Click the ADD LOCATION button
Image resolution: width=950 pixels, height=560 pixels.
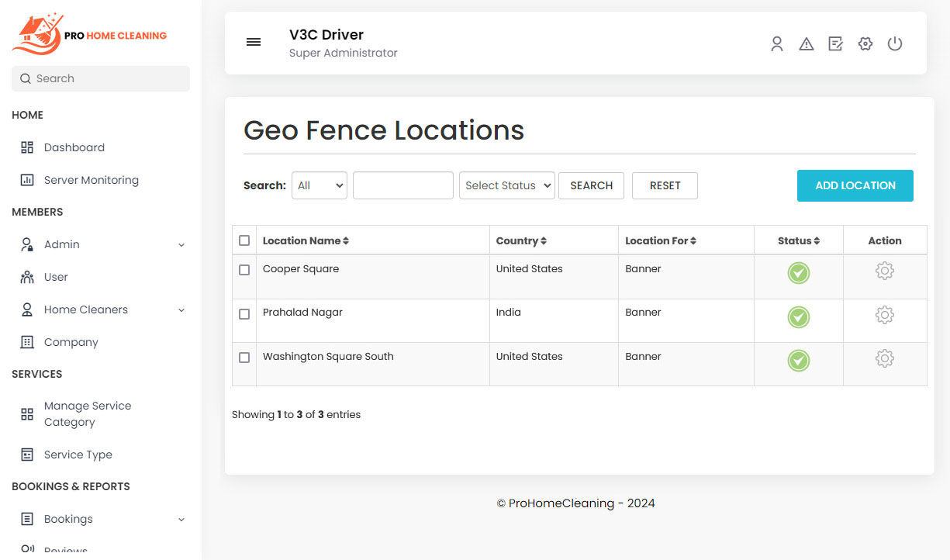(x=855, y=185)
